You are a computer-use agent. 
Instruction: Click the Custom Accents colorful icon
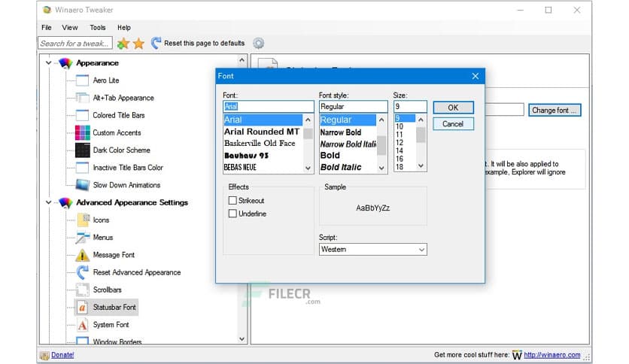82,132
